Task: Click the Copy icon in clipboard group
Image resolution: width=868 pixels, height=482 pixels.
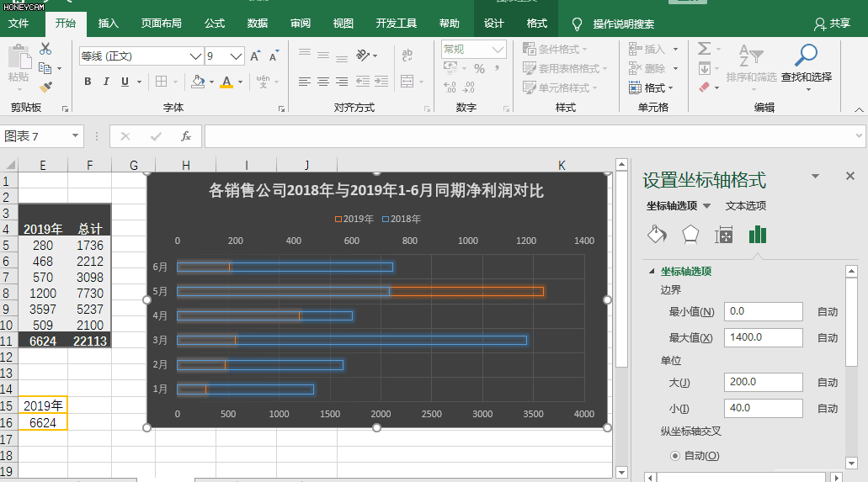Action: pyautogui.click(x=45, y=68)
